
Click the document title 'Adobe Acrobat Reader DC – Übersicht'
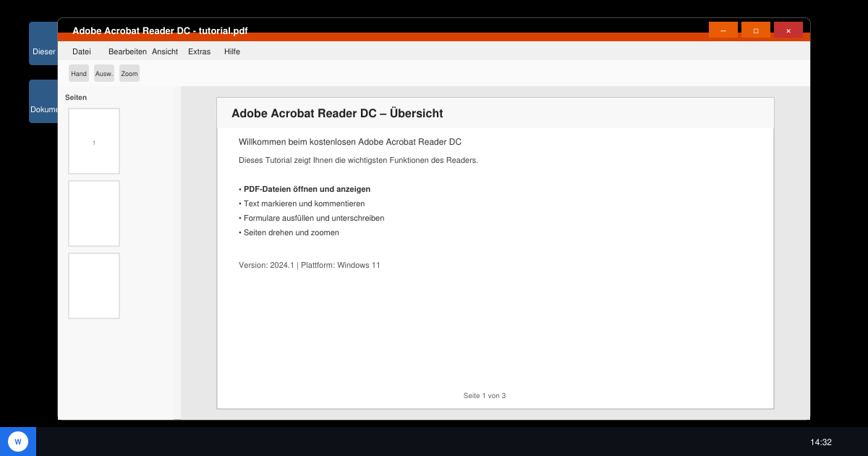337,114
